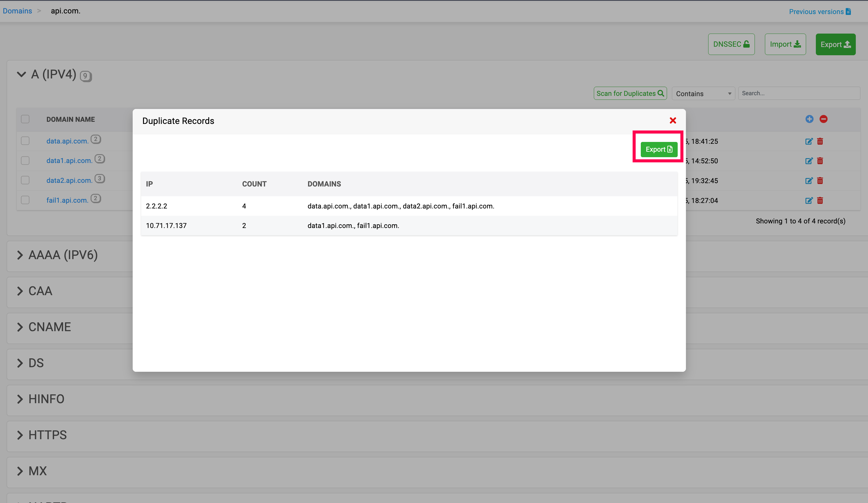Click the Domains breadcrumb link
Screen dimensions: 868x503
coord(17,11)
